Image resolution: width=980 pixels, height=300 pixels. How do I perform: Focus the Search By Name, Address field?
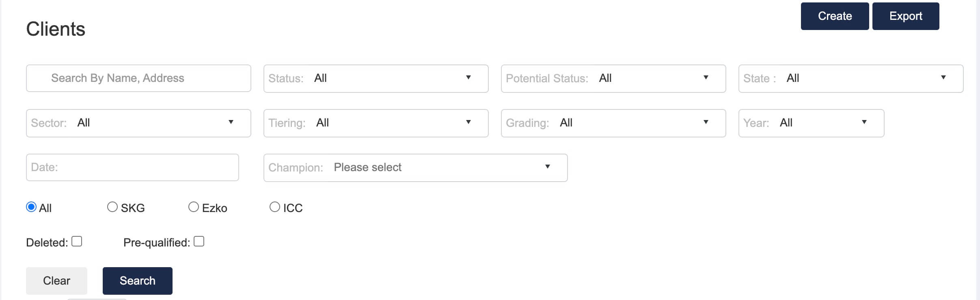(138, 78)
